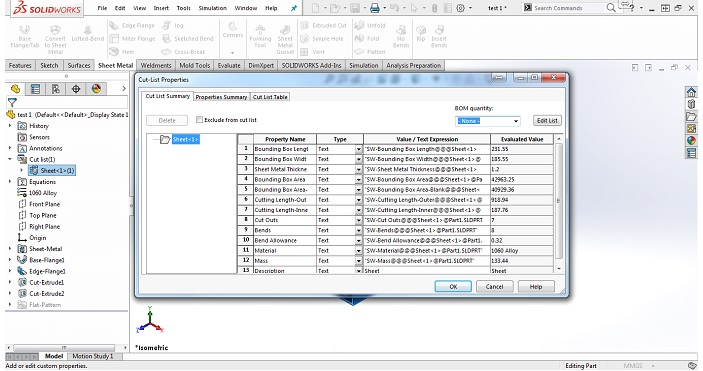
Task: Collapse the Cut list(1) tree node
Action: [x=10, y=159]
